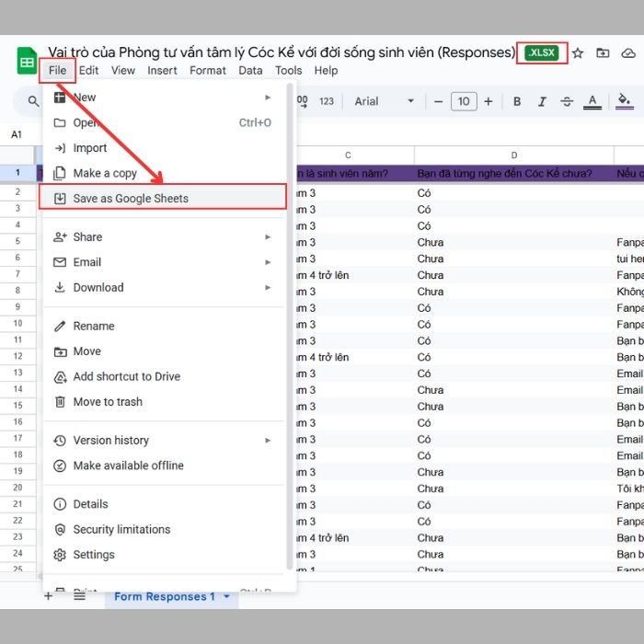Expand the Version history submenu
644x644 pixels.
point(162,441)
